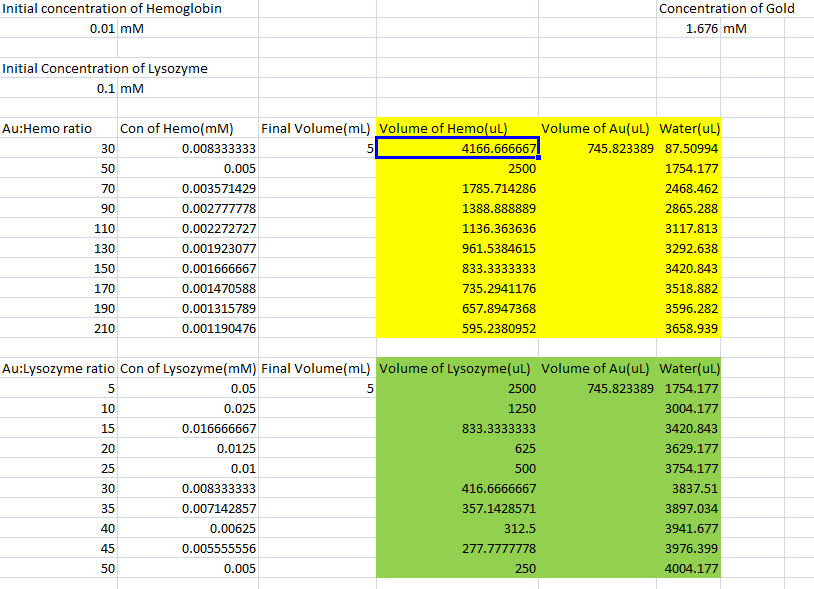This screenshot has height=589, width=814.
Task: Select the lysozyme initial concentration value 0.1
Action: click(x=105, y=89)
